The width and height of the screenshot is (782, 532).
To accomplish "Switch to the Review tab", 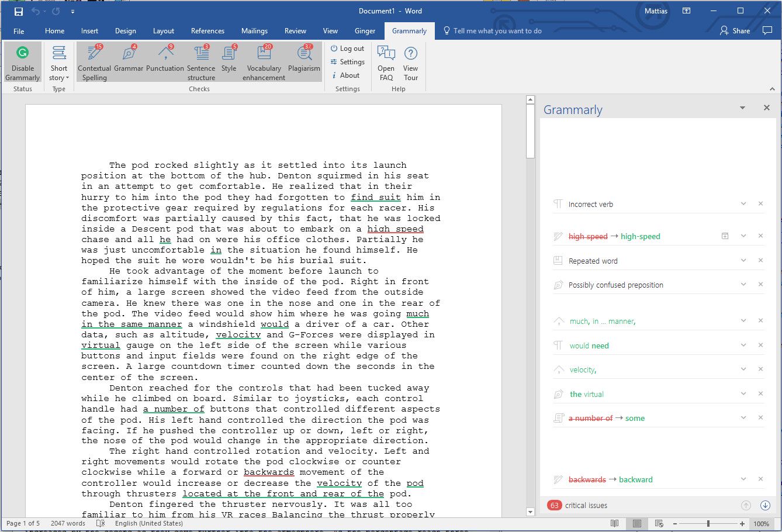I will (x=295, y=31).
